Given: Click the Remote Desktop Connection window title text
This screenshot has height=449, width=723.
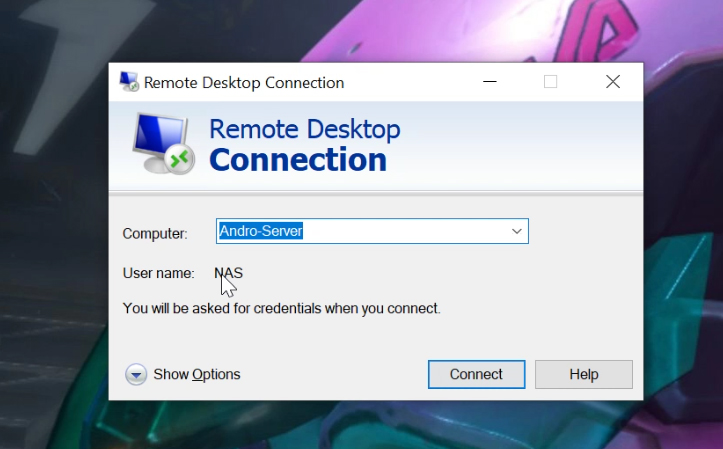Looking at the screenshot, I should click(244, 83).
